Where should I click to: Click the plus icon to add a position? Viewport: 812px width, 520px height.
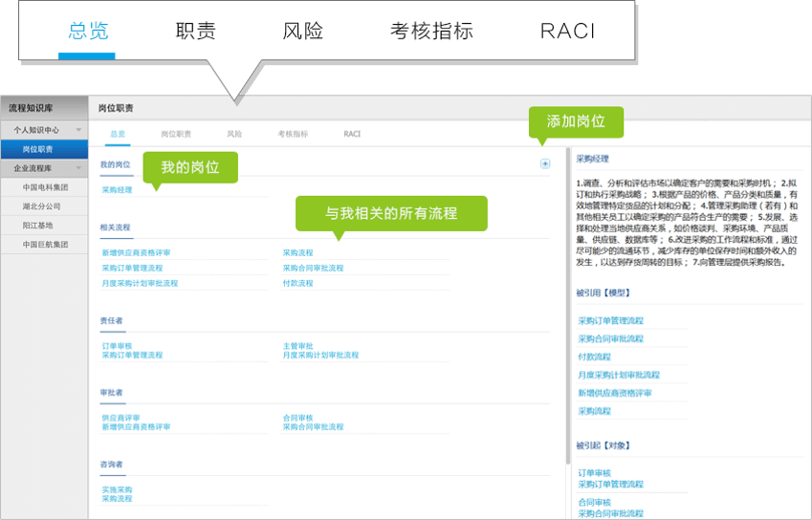545,163
